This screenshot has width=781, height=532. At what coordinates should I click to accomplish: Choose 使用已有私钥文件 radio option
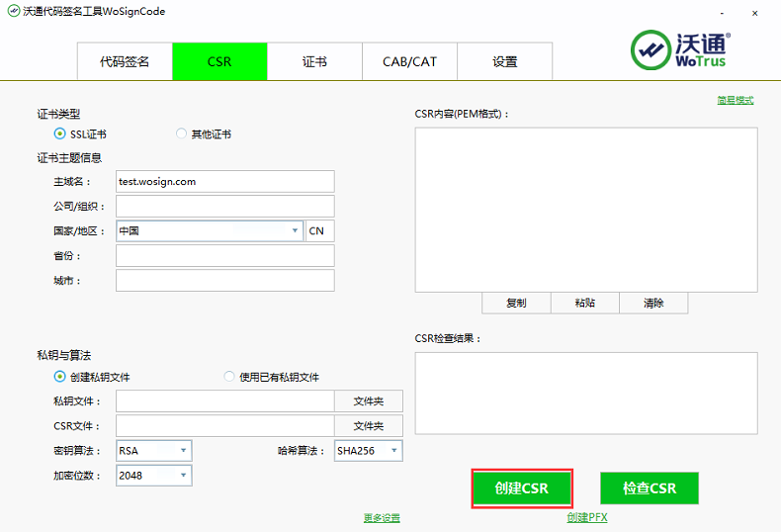(229, 377)
